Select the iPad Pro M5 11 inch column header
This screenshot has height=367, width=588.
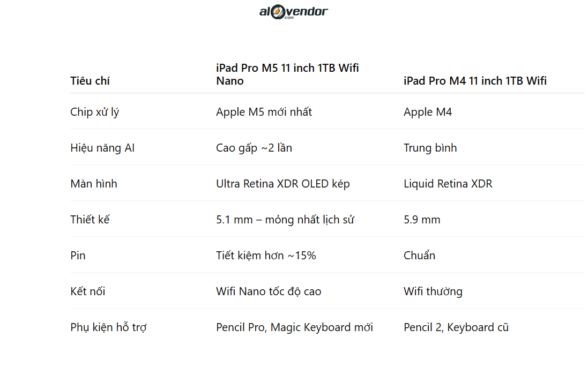pyautogui.click(x=287, y=74)
